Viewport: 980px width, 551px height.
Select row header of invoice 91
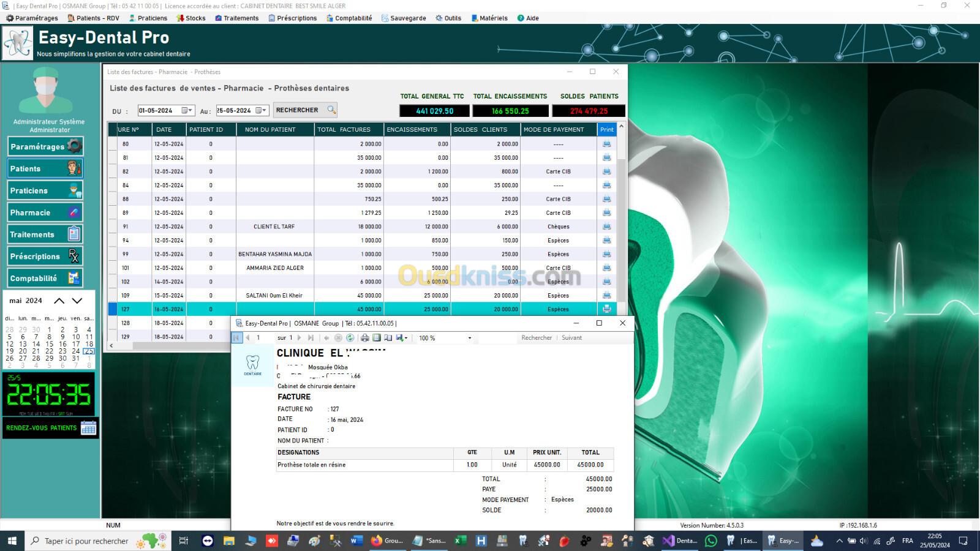[113, 227]
